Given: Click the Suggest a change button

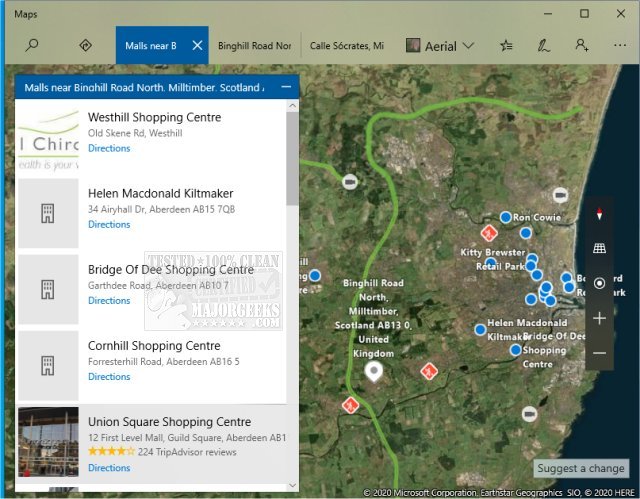Looking at the screenshot, I should pyautogui.click(x=581, y=468).
